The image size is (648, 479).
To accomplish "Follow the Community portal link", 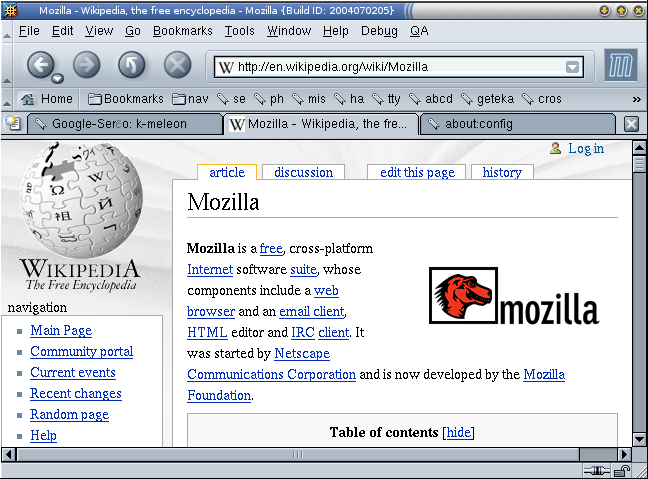I will point(81,352).
